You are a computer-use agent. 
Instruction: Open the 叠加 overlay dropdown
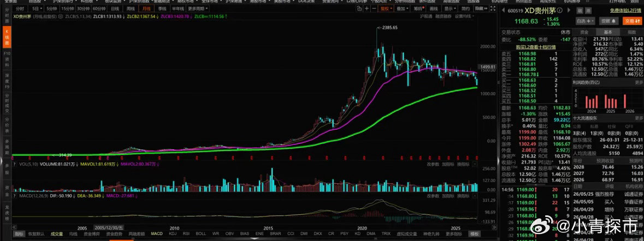tap(401, 9)
